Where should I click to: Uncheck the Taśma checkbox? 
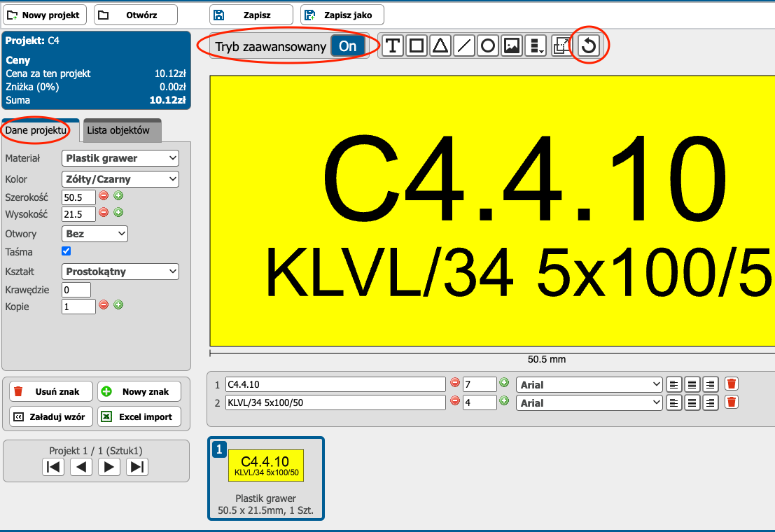(x=67, y=251)
